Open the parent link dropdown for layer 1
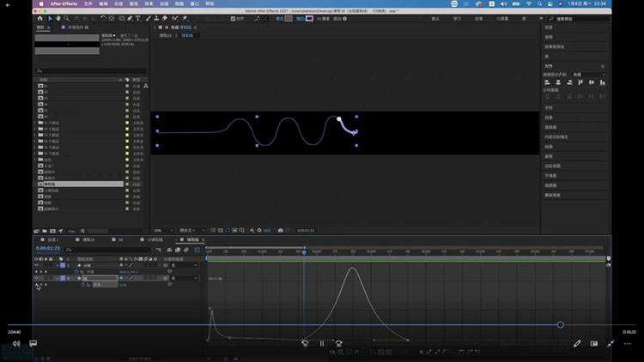 coord(183,265)
